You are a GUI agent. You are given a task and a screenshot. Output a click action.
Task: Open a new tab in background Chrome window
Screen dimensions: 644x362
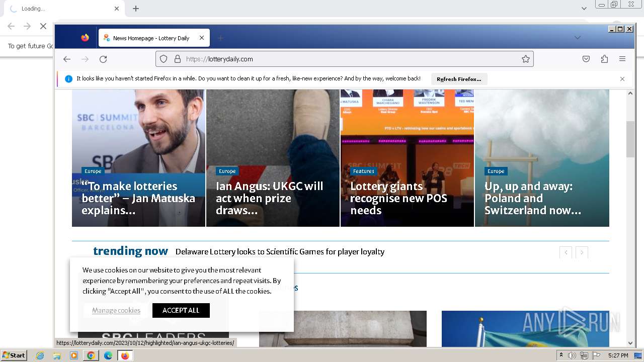pos(136,9)
